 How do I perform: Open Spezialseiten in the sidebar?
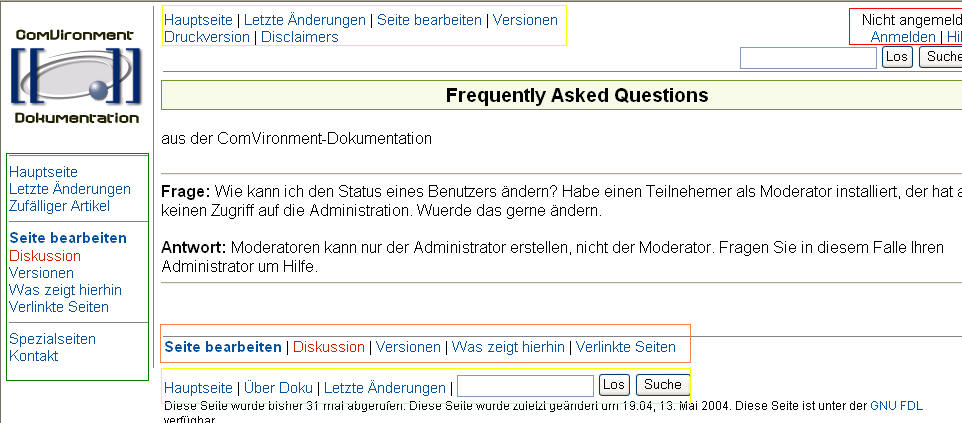52,339
